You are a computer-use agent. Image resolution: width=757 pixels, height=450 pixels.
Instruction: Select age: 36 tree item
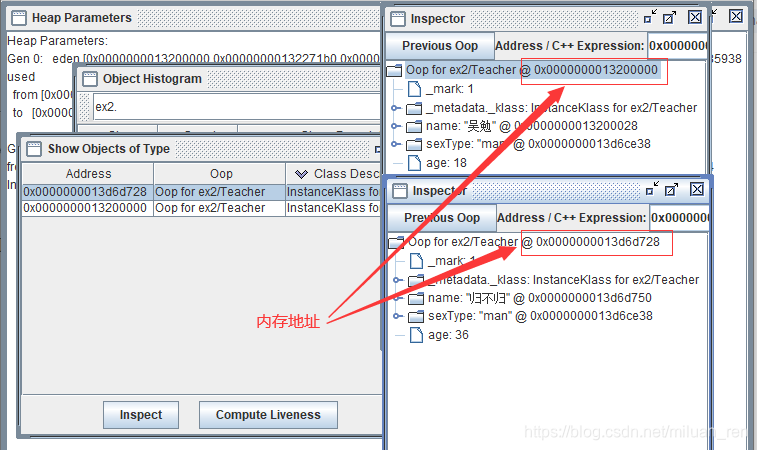448,335
